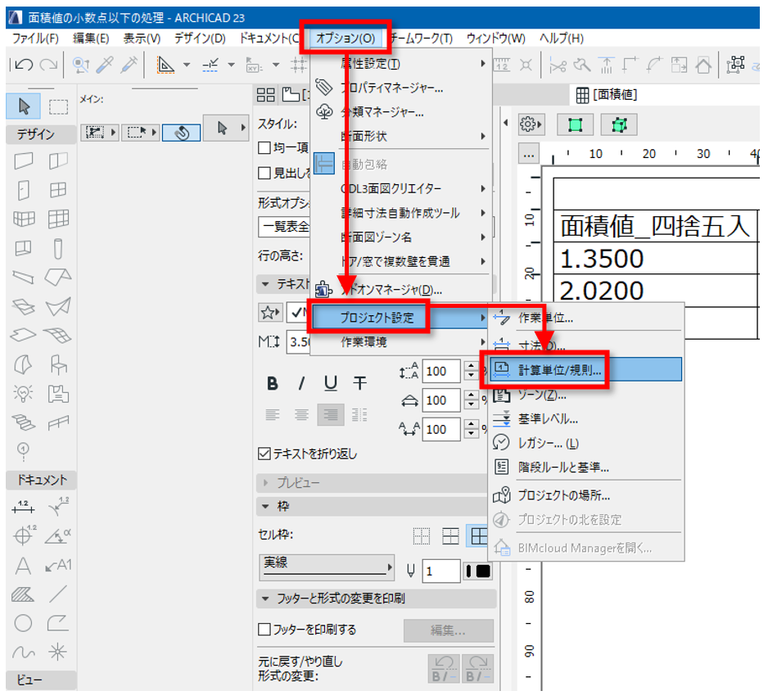Select the all-borders cell frame option
The width and height of the screenshot is (768, 700).
pyautogui.click(x=478, y=537)
